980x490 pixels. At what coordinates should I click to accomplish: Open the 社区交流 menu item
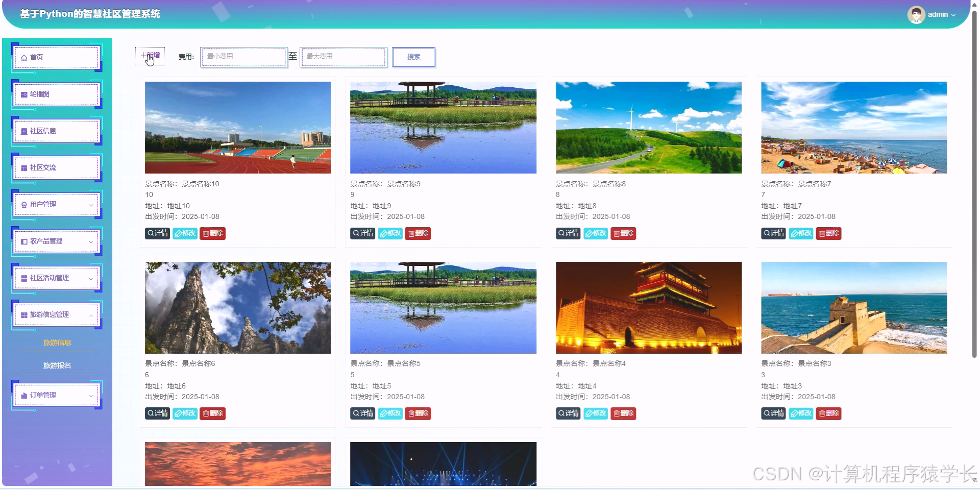point(57,167)
